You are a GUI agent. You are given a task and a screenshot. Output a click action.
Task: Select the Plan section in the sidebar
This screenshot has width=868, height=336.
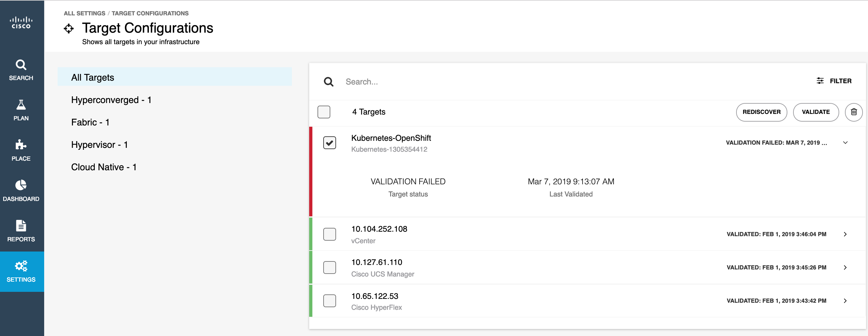point(21,110)
